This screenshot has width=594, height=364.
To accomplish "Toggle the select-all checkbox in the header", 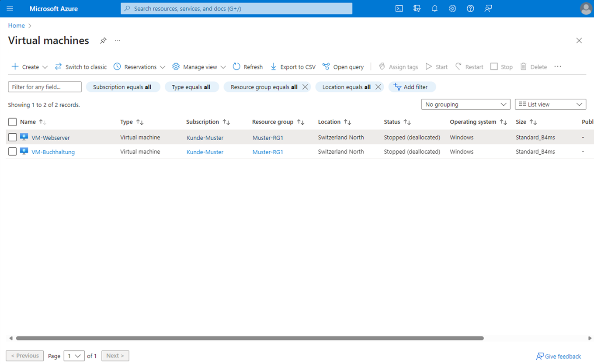I will (12, 122).
